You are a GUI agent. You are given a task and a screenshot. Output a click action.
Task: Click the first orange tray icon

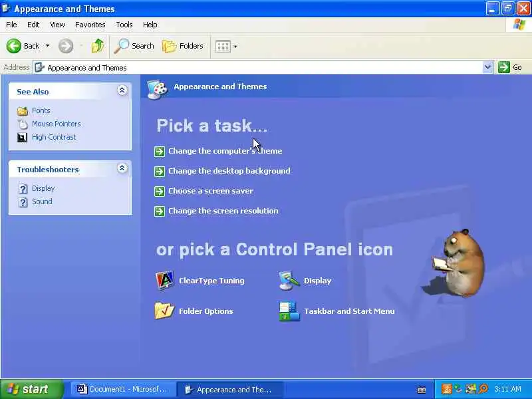[446, 389]
